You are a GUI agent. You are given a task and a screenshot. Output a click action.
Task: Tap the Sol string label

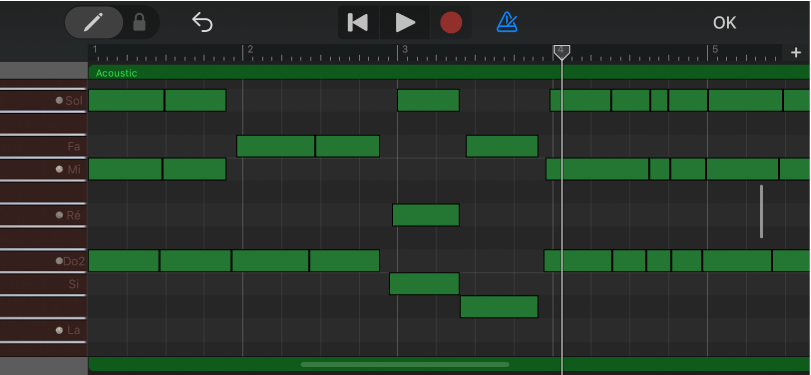[x=73, y=100]
